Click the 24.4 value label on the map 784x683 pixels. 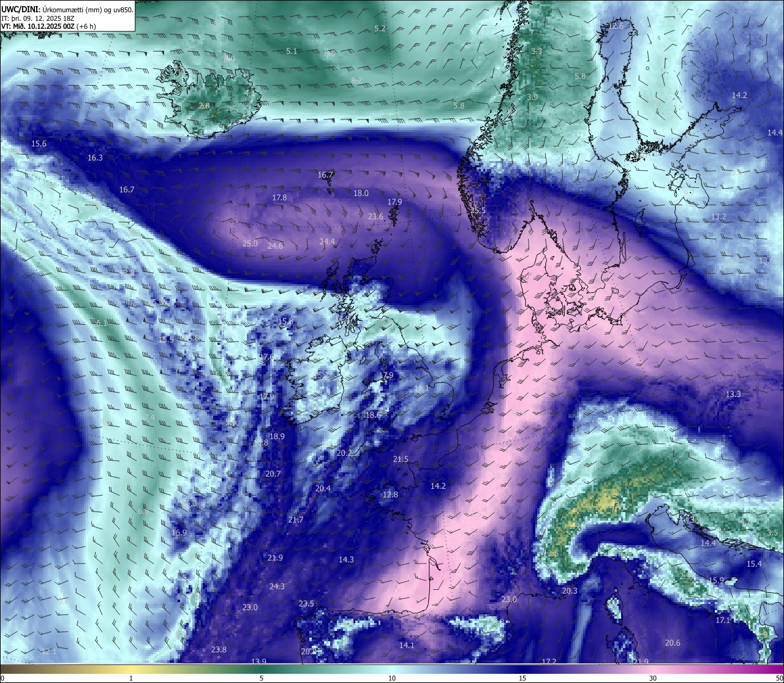tap(327, 242)
